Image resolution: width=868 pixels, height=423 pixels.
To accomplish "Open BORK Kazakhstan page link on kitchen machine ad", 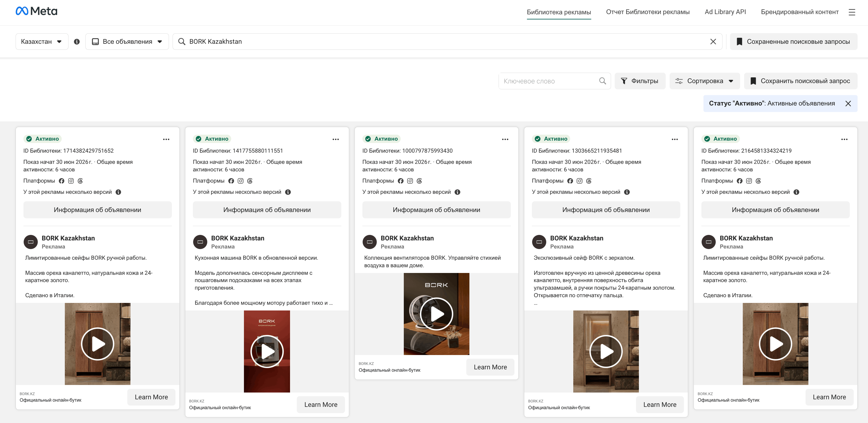I will click(237, 238).
